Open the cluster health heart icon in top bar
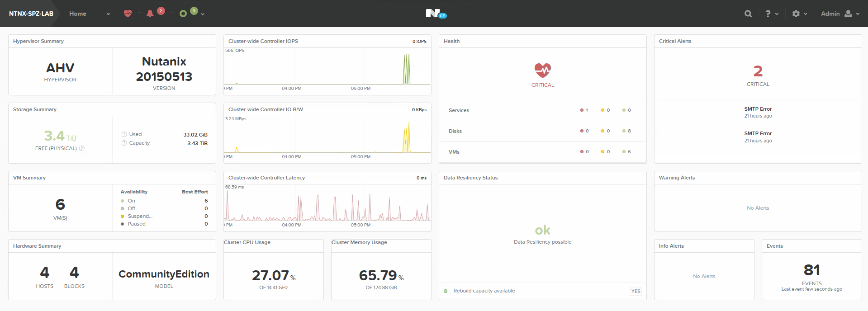 point(128,14)
